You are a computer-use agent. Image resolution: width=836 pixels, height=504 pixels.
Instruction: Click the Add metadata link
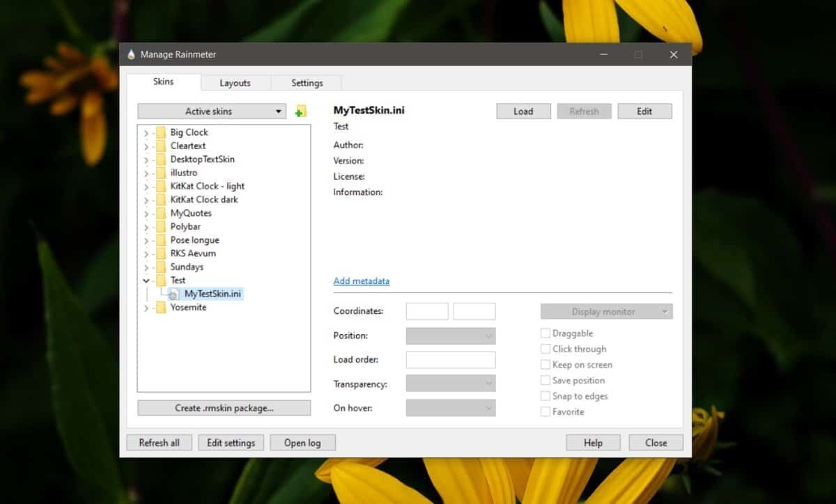tap(361, 281)
